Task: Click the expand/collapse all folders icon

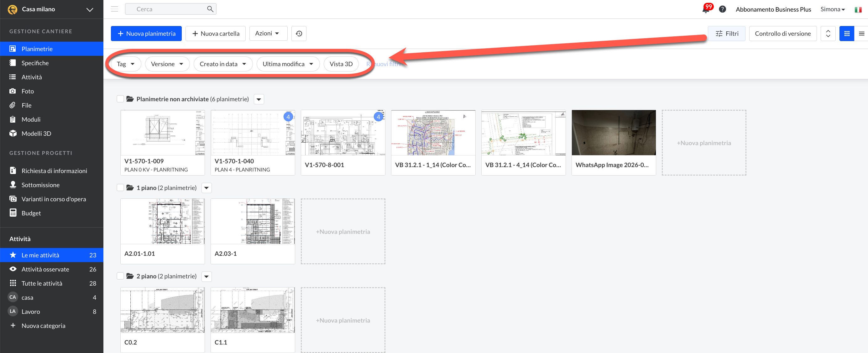Action: click(x=828, y=33)
